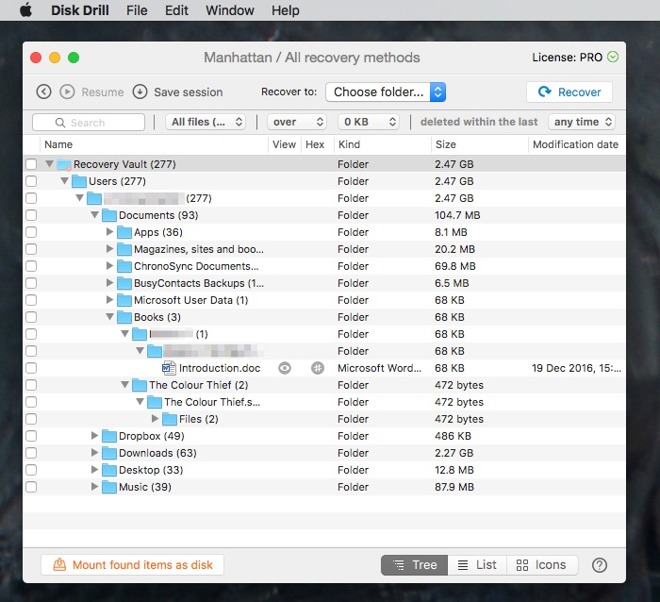Click the Introduction.doc Word file icon
This screenshot has width=660, height=602.
pos(169,368)
